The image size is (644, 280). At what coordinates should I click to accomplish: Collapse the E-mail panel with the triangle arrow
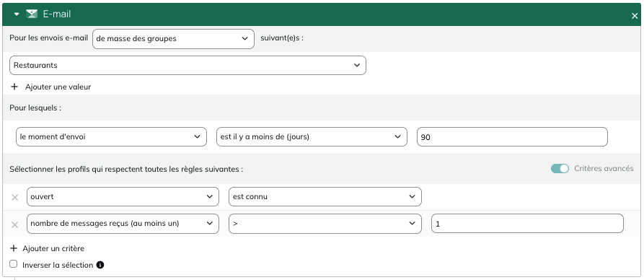[17, 14]
